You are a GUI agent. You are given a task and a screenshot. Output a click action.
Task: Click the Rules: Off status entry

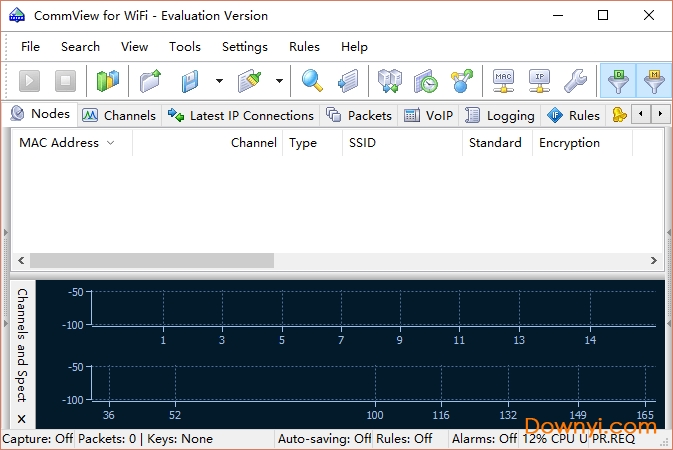404,439
